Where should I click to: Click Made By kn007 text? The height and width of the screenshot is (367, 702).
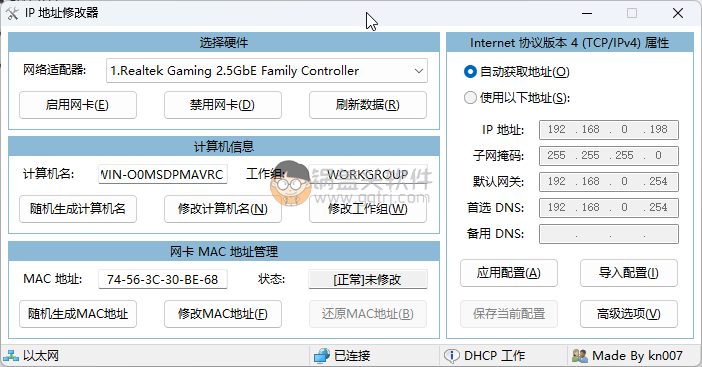tap(637, 356)
